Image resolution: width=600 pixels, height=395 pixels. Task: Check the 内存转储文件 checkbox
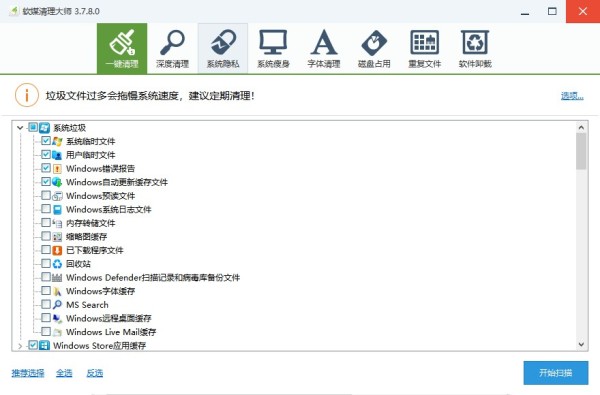[x=46, y=222]
